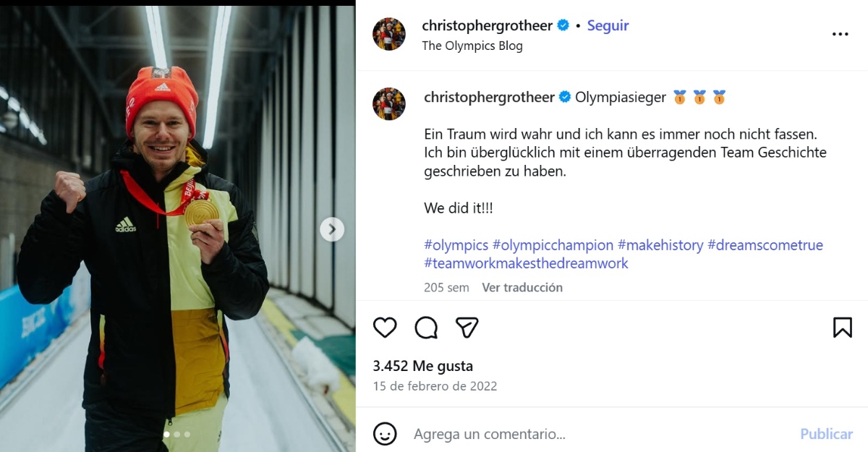Open emoji picker smiley icon
This screenshot has height=452, width=868.
pyautogui.click(x=385, y=434)
